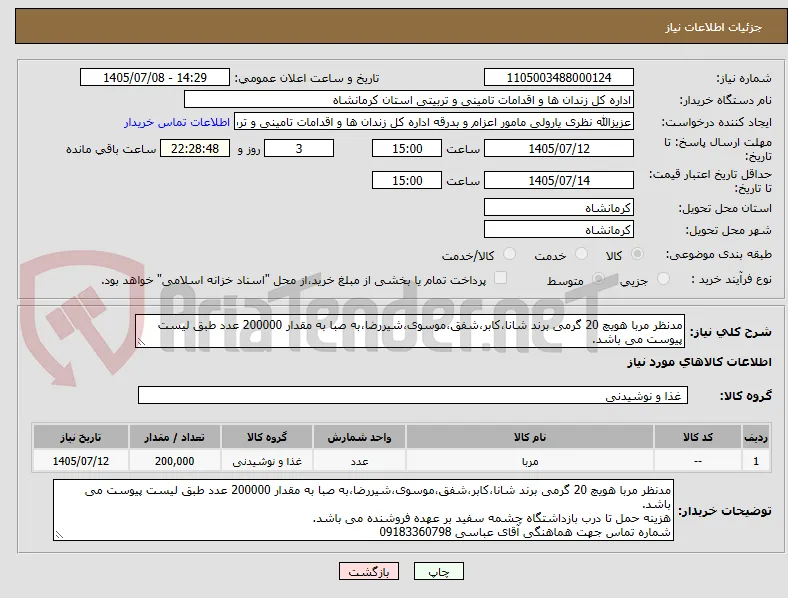Click the 200,000 quantity cell
This screenshot has width=788, height=598.
click(174, 461)
